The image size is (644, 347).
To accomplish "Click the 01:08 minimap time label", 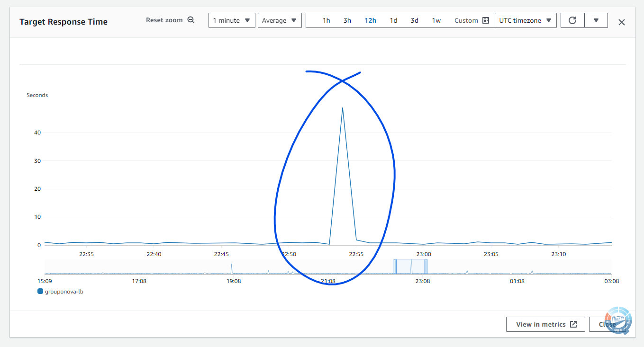I will pyautogui.click(x=517, y=281).
